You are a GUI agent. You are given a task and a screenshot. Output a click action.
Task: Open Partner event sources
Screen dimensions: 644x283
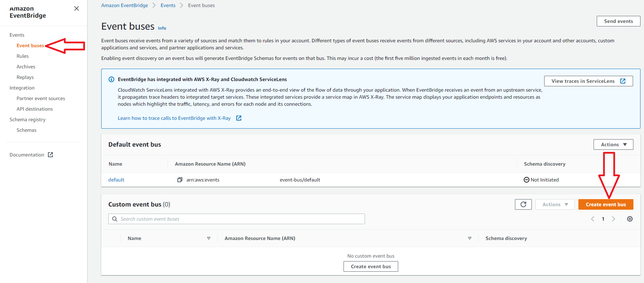[x=41, y=98]
